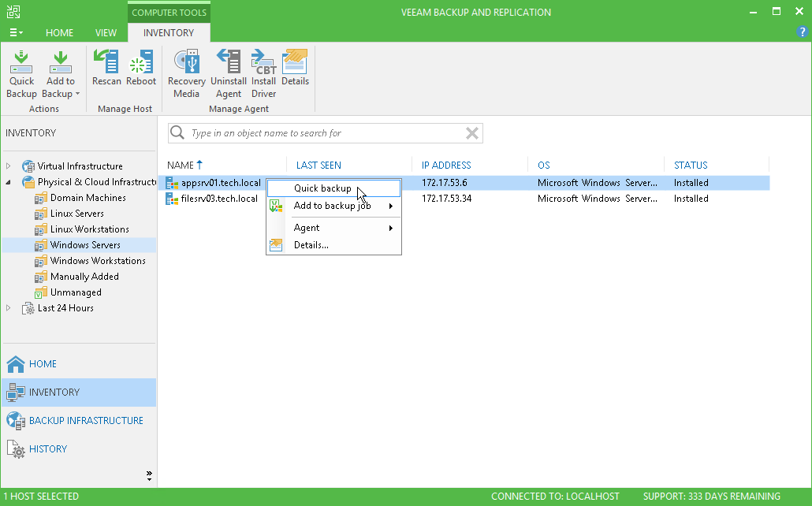
Task: Click the Rescan host icon
Action: pos(106,61)
